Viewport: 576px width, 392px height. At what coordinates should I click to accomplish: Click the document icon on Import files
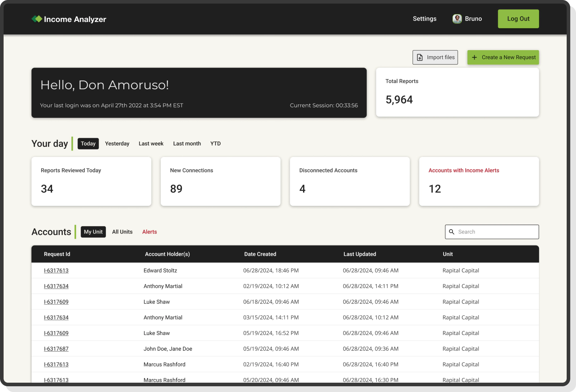click(419, 57)
